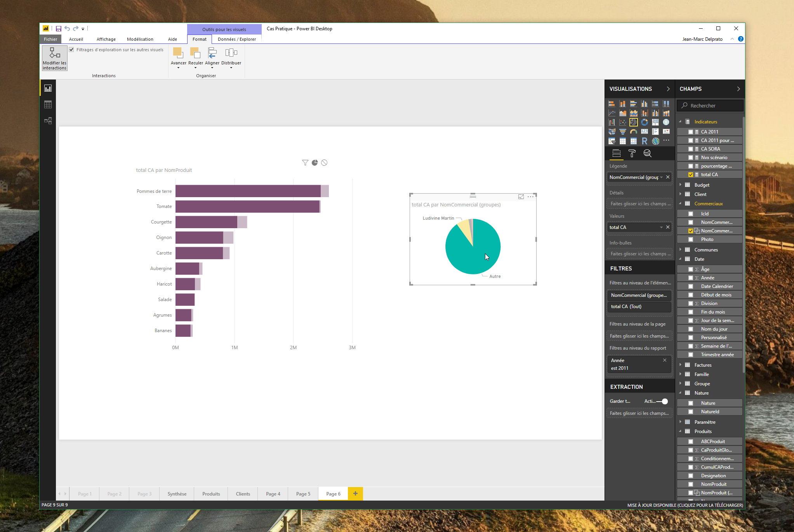Image resolution: width=794 pixels, height=532 pixels.
Task: Check the Photo field
Action: (691, 239)
